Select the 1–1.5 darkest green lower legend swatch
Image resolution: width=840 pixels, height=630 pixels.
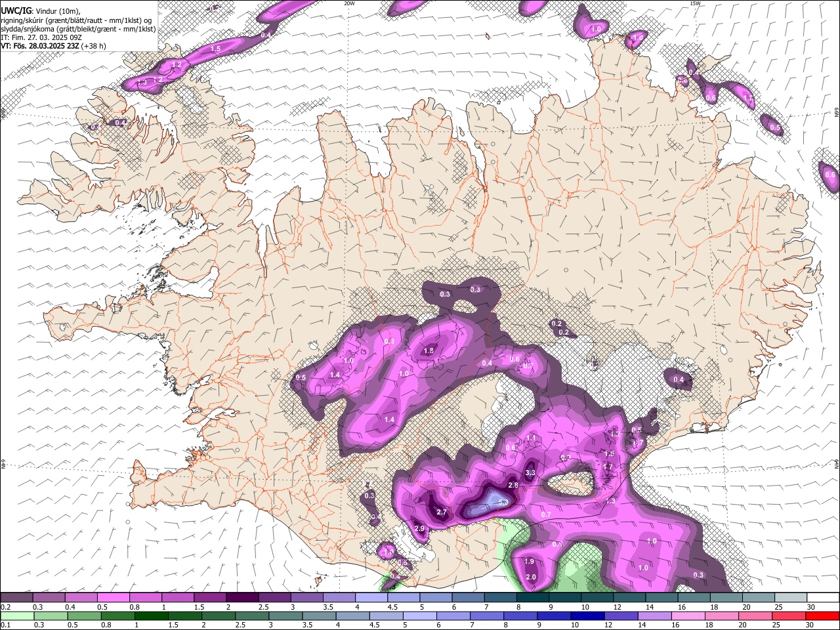click(x=150, y=616)
